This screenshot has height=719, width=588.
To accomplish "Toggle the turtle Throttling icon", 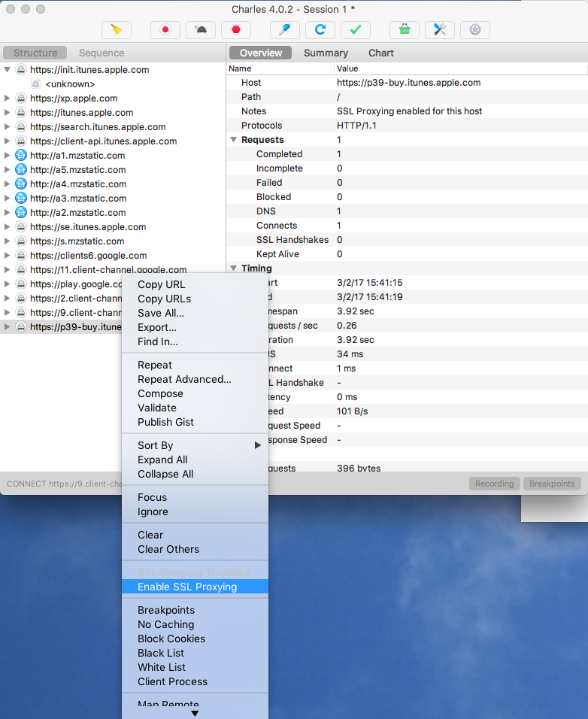I will point(201,30).
